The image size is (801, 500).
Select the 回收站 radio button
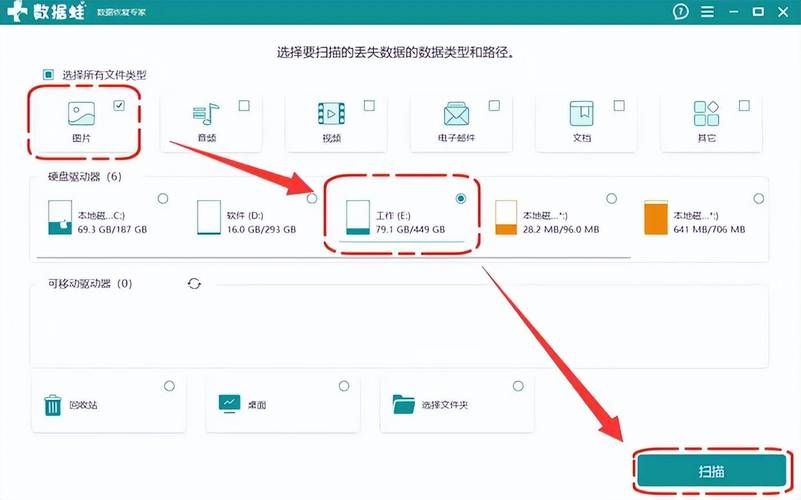169,386
